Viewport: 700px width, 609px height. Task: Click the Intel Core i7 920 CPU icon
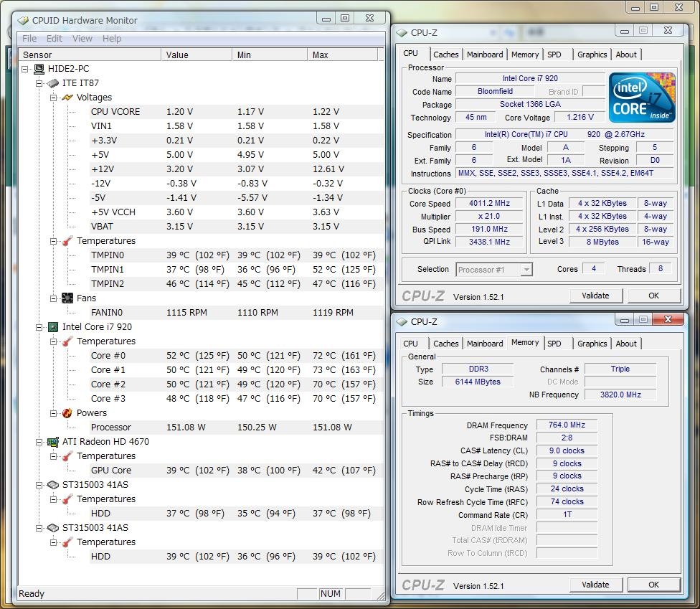(x=53, y=327)
